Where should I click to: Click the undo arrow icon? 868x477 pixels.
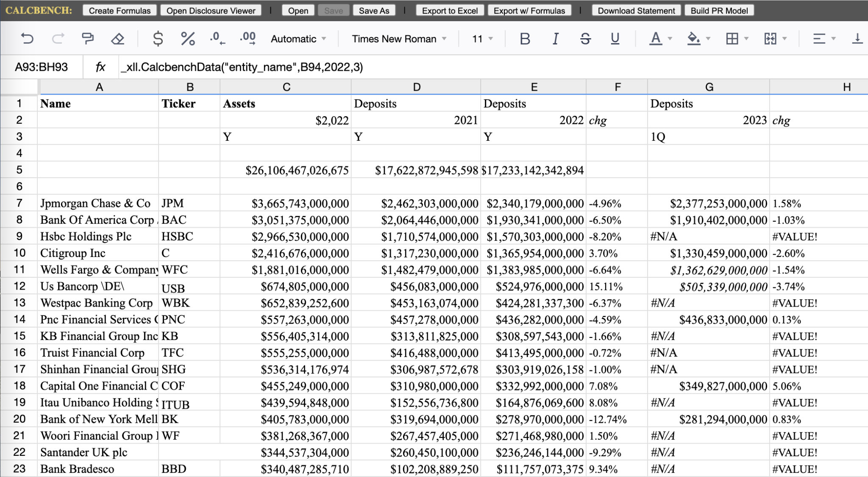point(27,39)
